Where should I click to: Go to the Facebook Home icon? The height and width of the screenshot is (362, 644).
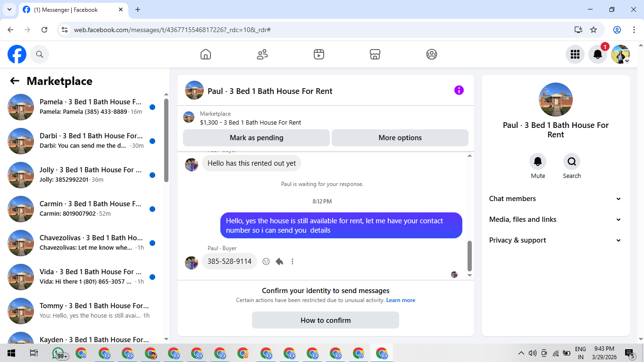pyautogui.click(x=206, y=54)
